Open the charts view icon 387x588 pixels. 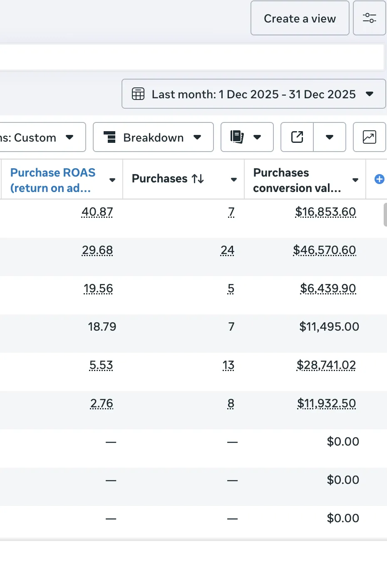[369, 137]
